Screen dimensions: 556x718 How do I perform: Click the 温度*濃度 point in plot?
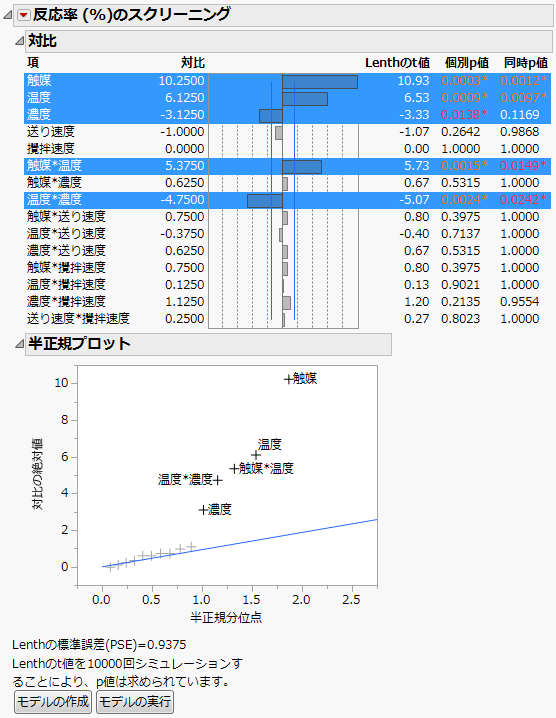218,480
